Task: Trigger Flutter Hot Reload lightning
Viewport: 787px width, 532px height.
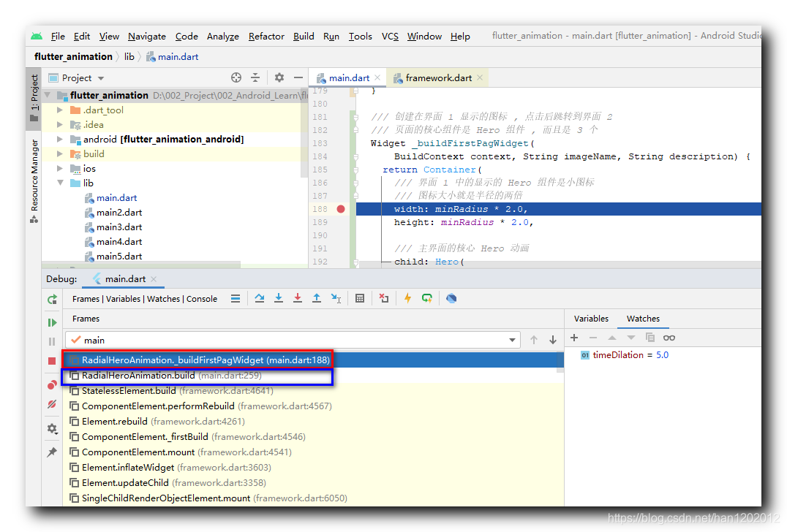Action: pyautogui.click(x=407, y=299)
